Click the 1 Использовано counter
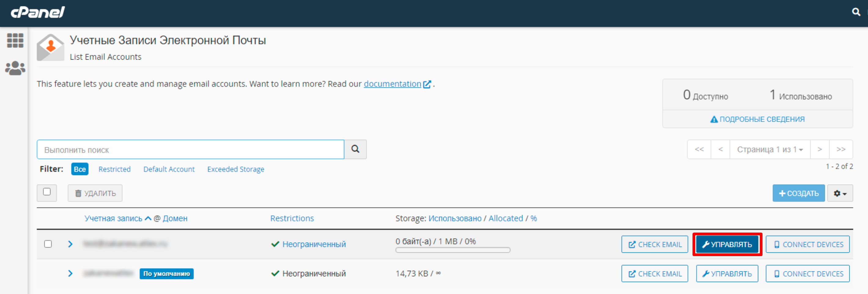Image resolution: width=868 pixels, height=294 pixels. 801,95
